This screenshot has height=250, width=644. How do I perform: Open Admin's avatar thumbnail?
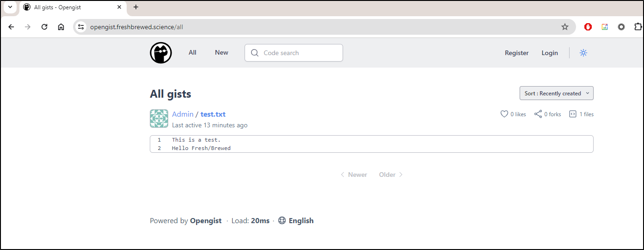tap(159, 119)
